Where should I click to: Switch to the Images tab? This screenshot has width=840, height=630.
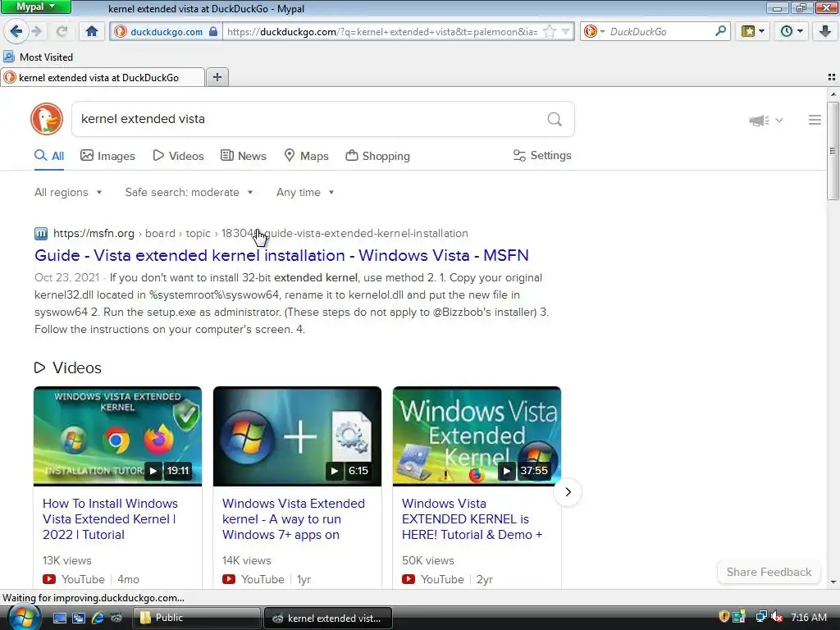coord(107,156)
